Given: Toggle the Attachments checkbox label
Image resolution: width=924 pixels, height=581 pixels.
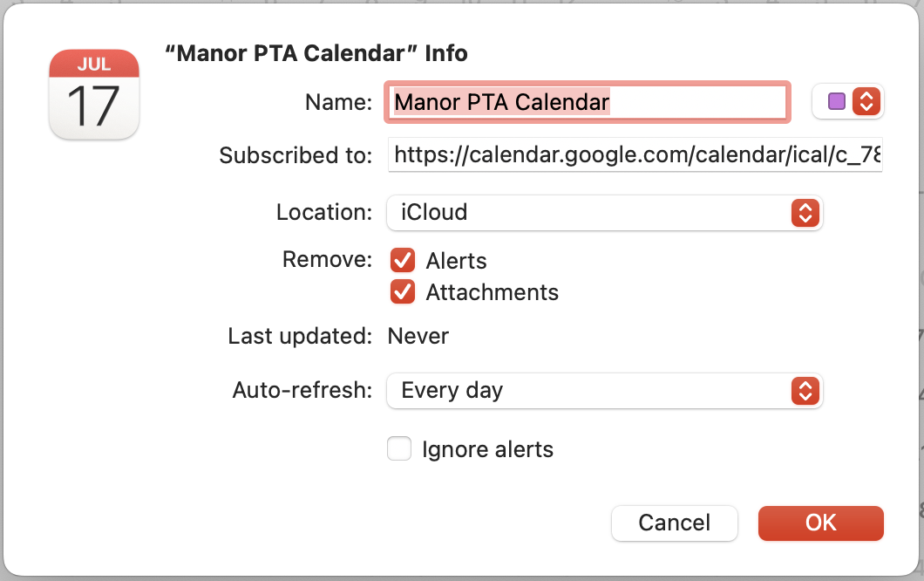Looking at the screenshot, I should click(492, 292).
